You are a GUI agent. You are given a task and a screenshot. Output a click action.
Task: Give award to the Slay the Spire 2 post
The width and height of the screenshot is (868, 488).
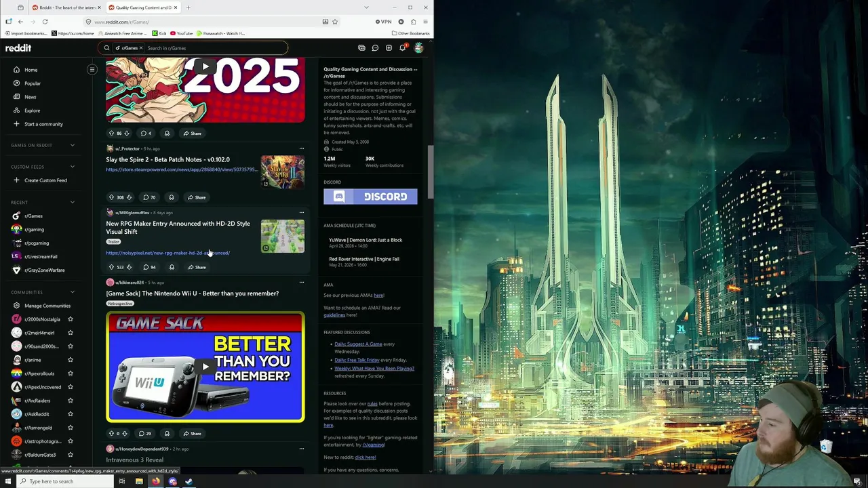click(171, 197)
